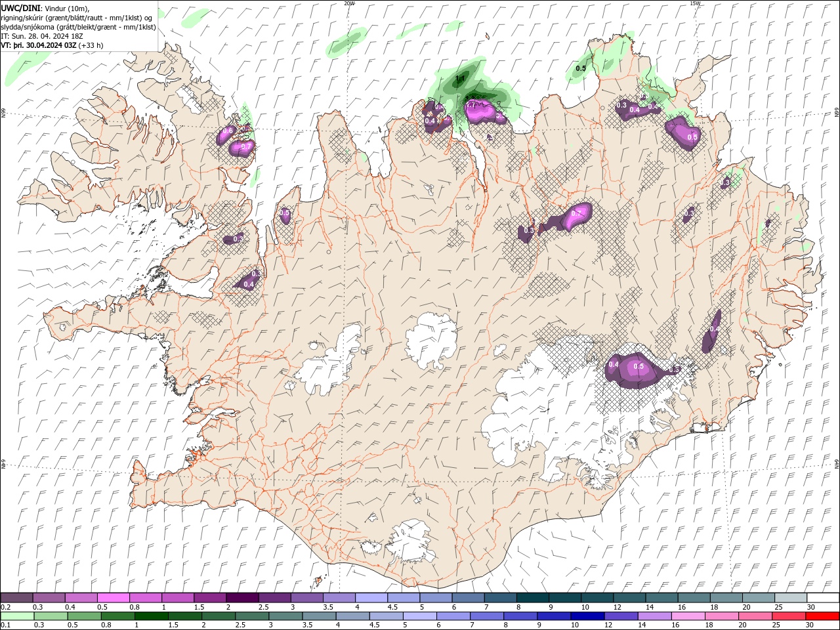
Task: Select the dark teal 8 swatch in the upper scale
Action: point(532,597)
